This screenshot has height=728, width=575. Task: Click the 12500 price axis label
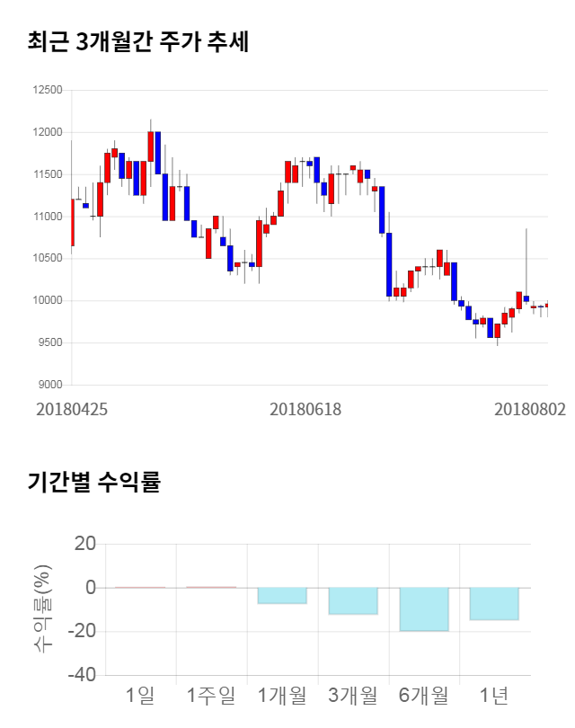47,90
